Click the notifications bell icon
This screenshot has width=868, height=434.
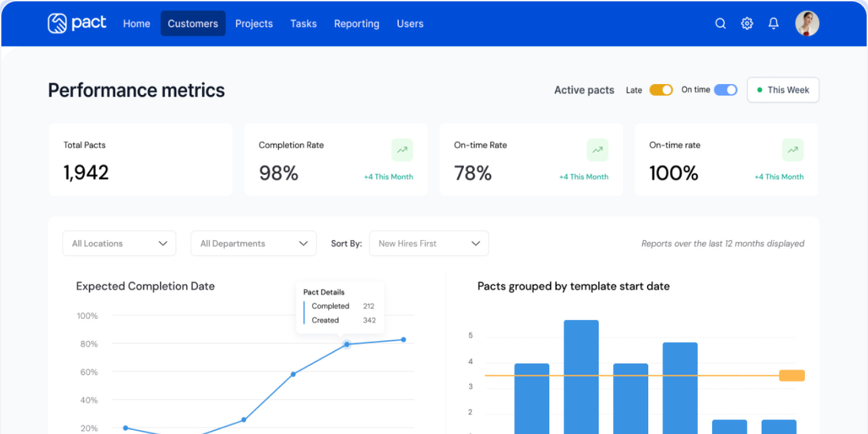(x=774, y=24)
